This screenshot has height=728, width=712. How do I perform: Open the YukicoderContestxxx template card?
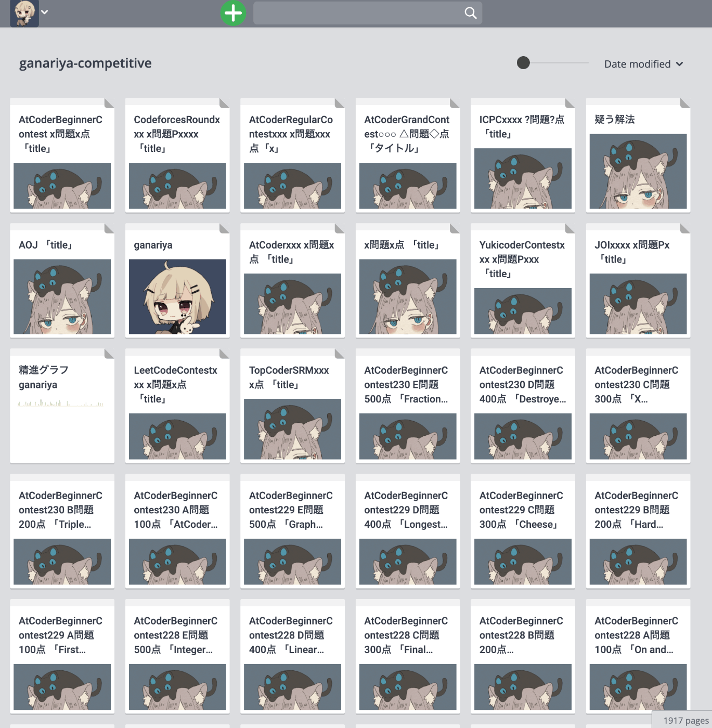[x=523, y=281]
